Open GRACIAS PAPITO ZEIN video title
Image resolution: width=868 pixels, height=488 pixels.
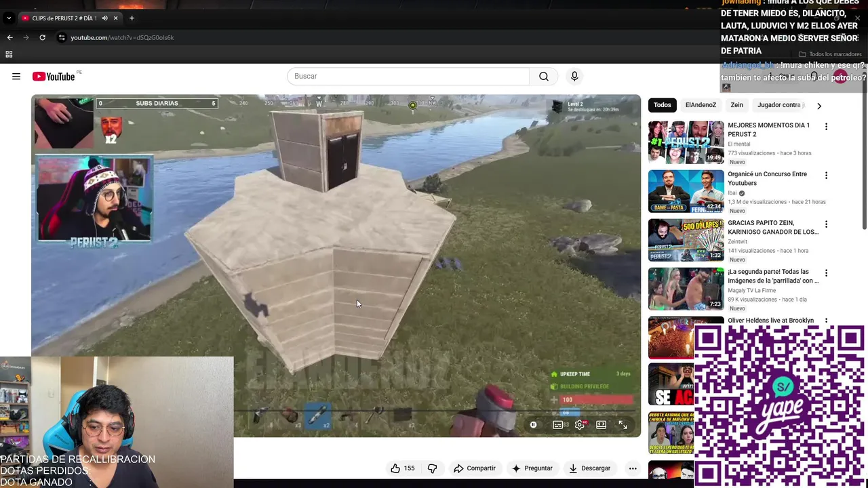pyautogui.click(x=772, y=228)
